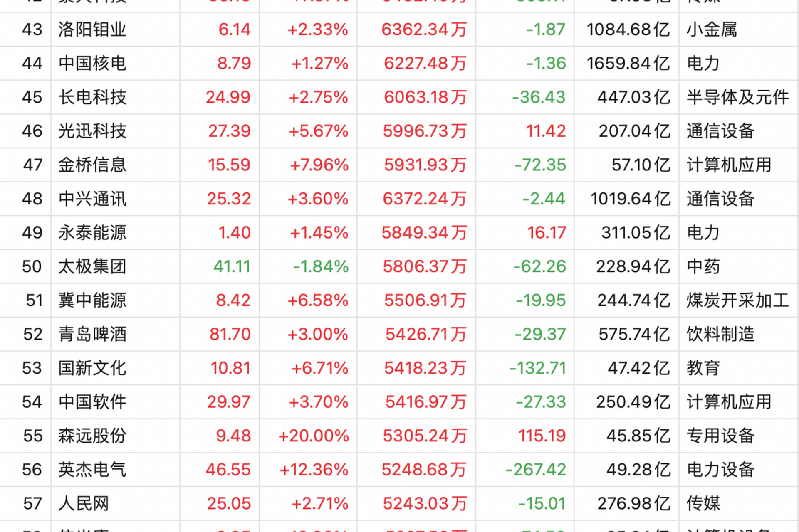Click change value +5.67%
The image size is (799, 532).
319,131
